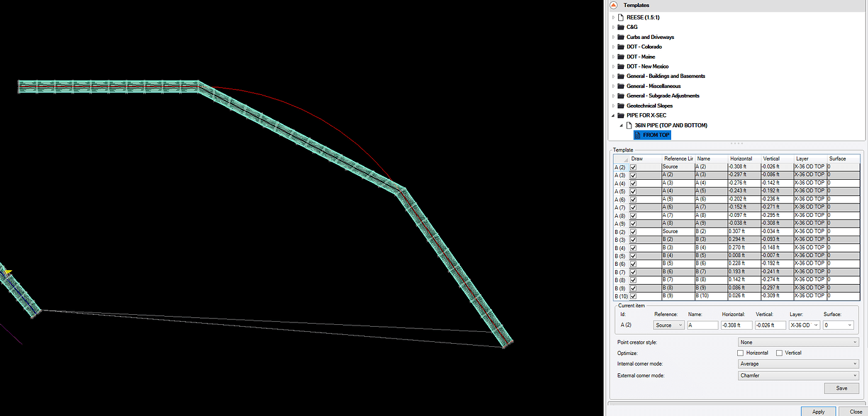Click the Vertical column header
Viewport: 868px width, 416px height.
[x=777, y=158]
